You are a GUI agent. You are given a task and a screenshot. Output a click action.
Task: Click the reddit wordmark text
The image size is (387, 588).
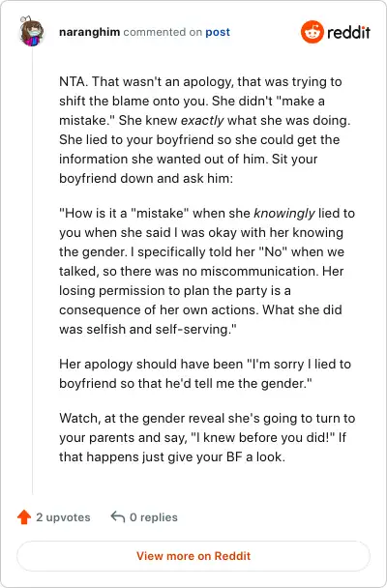click(348, 33)
